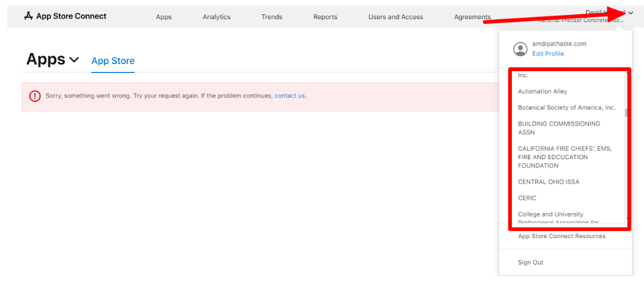The height and width of the screenshot is (292, 644).
Task: Collapse the account menu chevron
Action: tap(631, 13)
